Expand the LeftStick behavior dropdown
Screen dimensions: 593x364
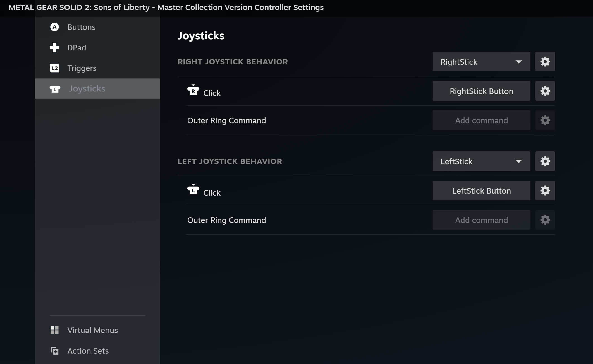(x=481, y=161)
